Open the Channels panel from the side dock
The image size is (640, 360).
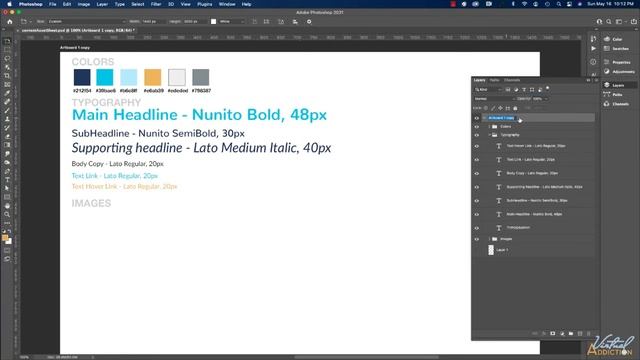(x=616, y=104)
